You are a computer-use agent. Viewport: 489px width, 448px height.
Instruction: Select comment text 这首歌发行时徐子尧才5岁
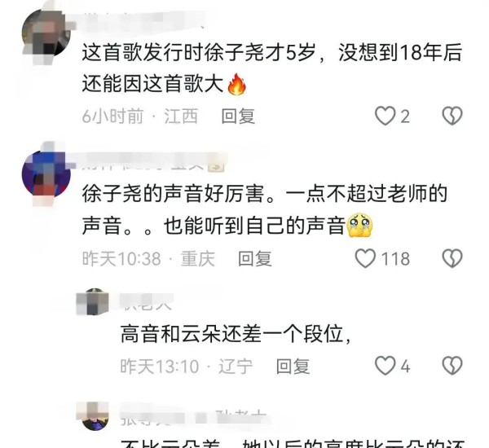(199, 52)
